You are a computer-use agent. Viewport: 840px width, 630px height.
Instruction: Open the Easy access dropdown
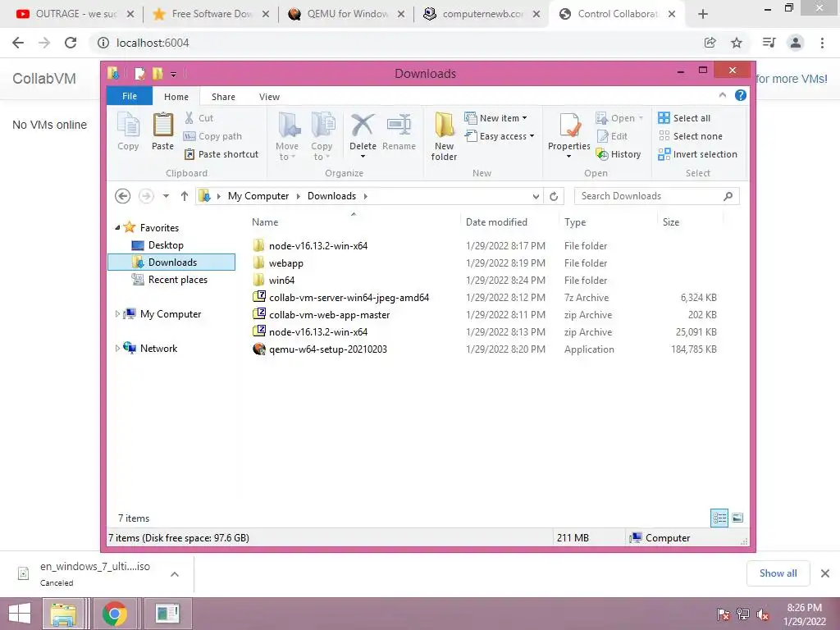500,136
